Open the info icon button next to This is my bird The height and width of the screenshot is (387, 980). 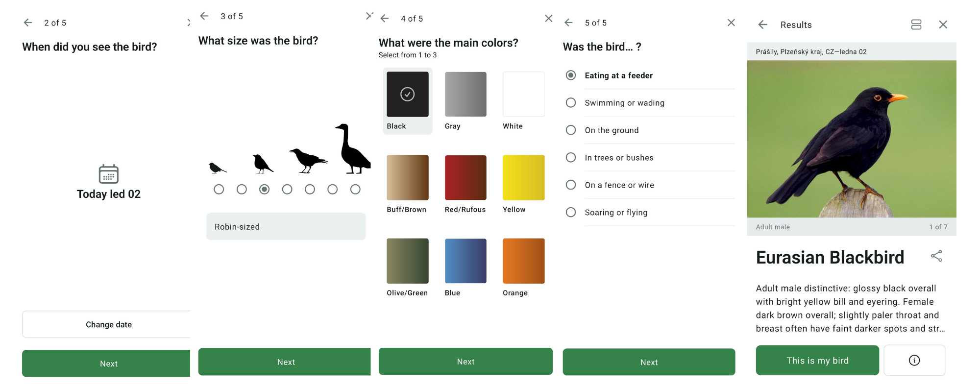click(914, 361)
